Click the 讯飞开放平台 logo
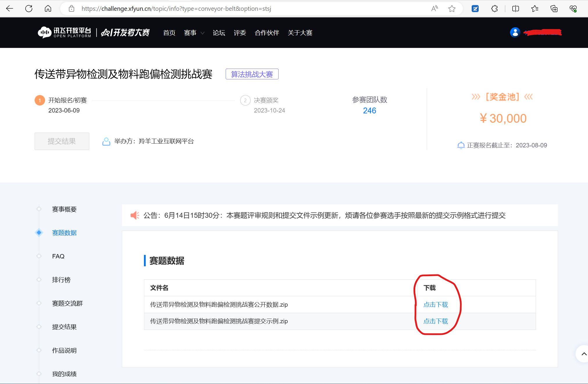This screenshot has height=384, width=588. coord(65,32)
